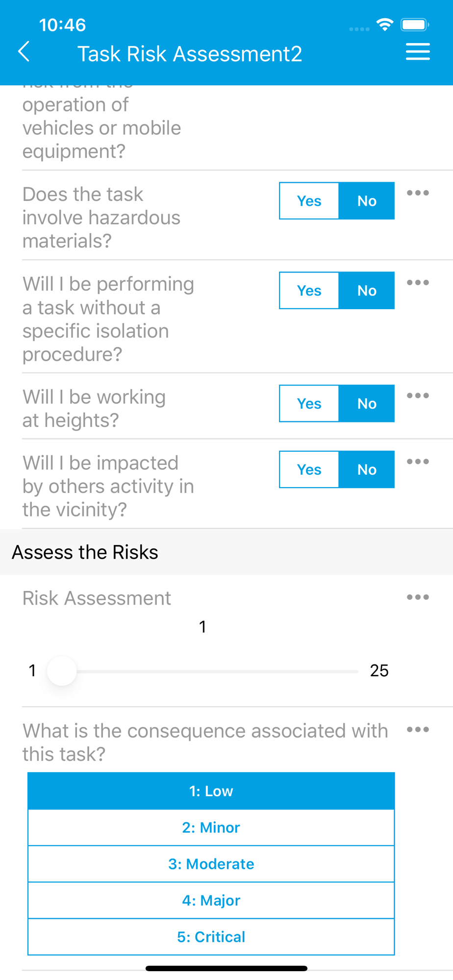Open the hamburger menu
This screenshot has width=453, height=980.
418,51
